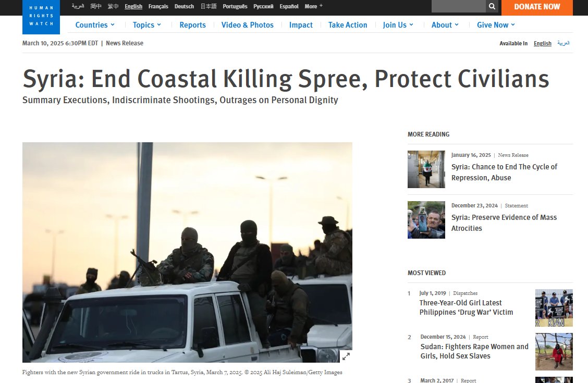Switch language to Français

pyautogui.click(x=158, y=6)
